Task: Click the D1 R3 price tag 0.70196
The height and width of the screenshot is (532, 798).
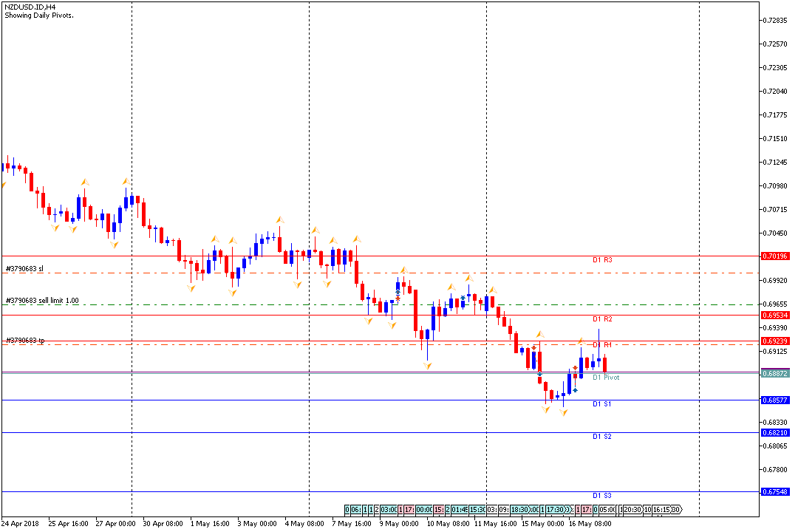Action: pos(774,256)
